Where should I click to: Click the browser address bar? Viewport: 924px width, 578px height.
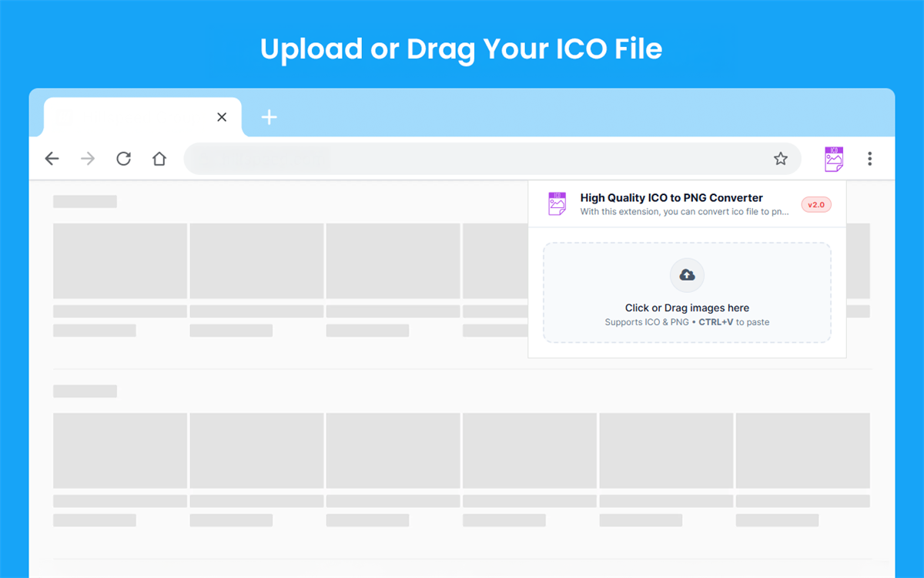[492, 159]
